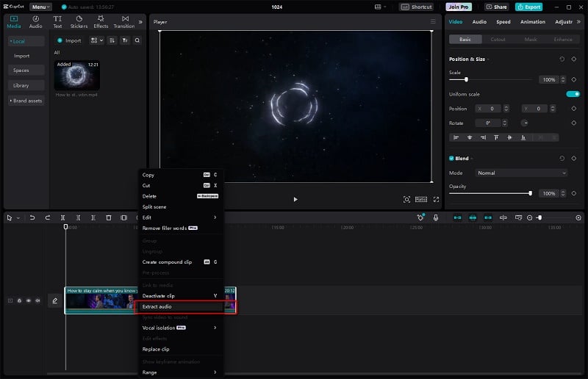Screen dimensions: 588x379
Task: Undo the last action
Action: (x=32, y=218)
